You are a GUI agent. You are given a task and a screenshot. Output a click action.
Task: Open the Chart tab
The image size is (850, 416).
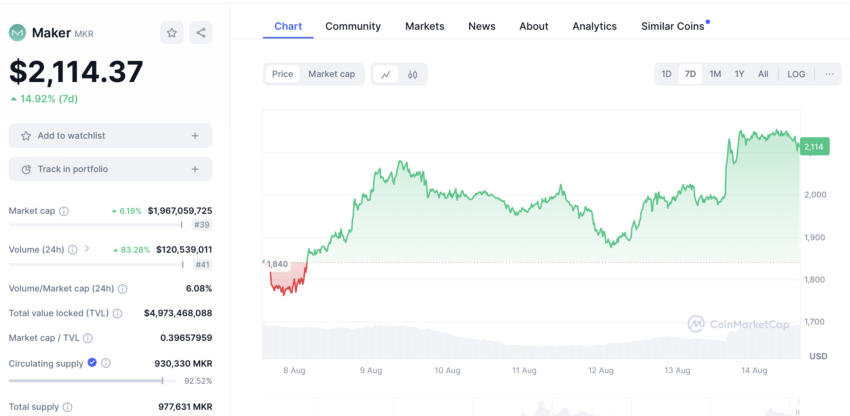pos(288,26)
